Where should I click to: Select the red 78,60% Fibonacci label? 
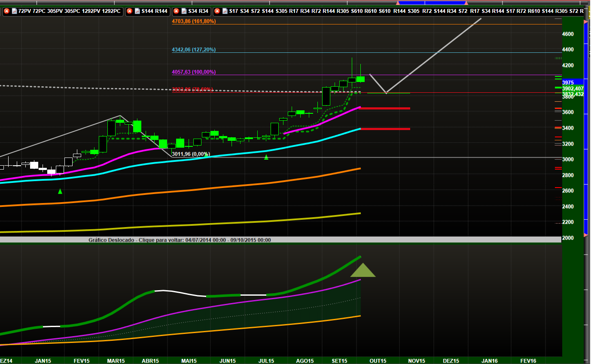[x=192, y=90]
